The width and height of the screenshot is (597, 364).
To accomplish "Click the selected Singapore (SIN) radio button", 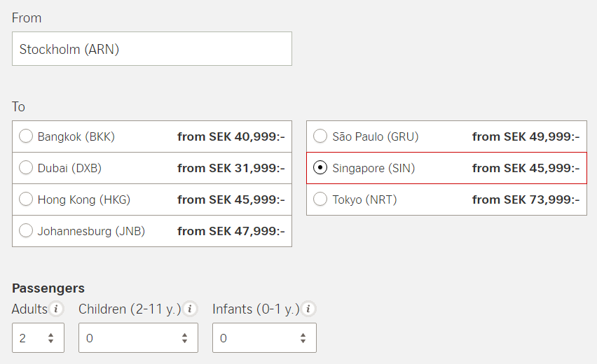I will (320, 168).
